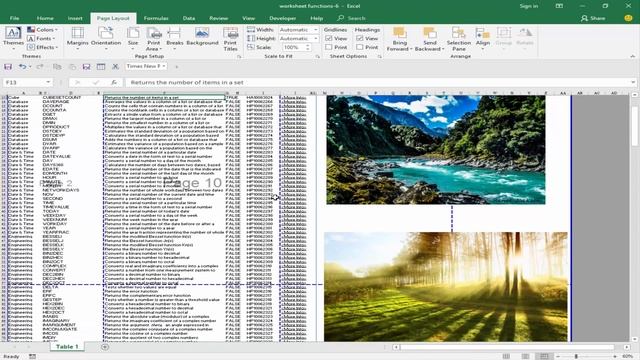Open the Times New Roman font dropdown
The width and height of the screenshot is (640, 360).
pos(164,66)
